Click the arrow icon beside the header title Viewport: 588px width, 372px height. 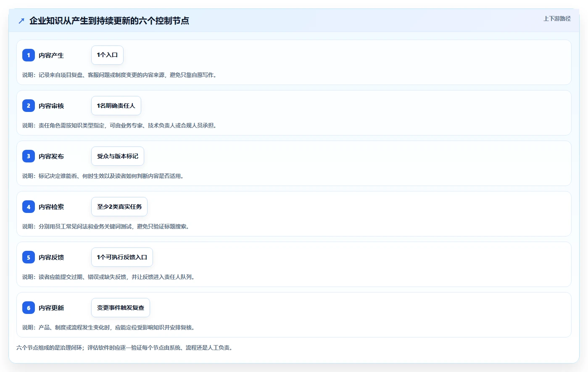(21, 21)
